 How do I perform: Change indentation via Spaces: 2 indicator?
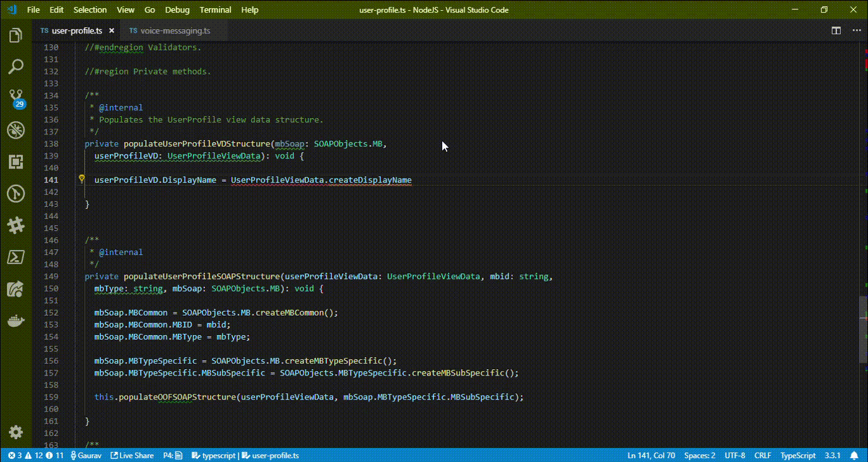[699, 455]
